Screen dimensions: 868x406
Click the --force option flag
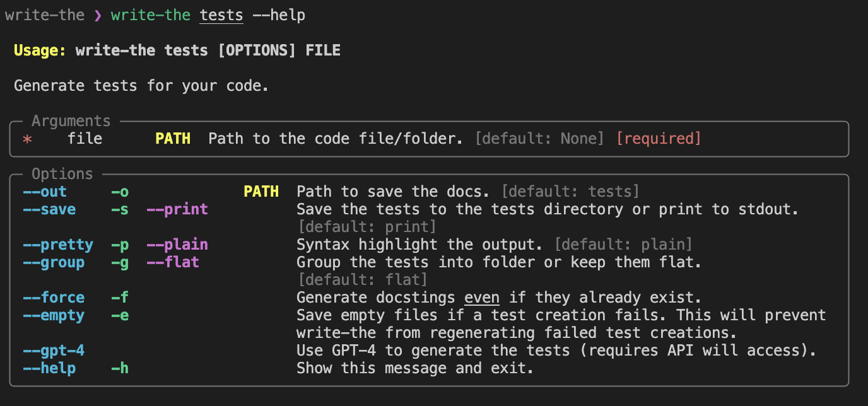[x=53, y=298]
